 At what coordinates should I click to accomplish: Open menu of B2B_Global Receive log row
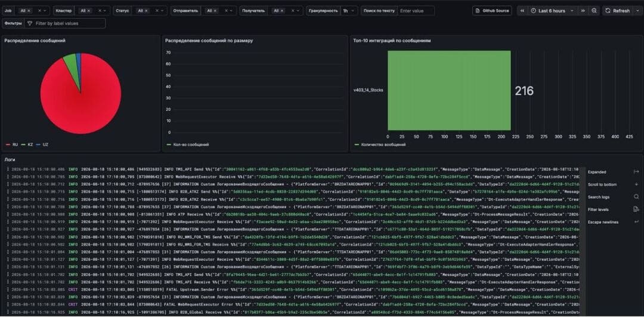pos(8,312)
